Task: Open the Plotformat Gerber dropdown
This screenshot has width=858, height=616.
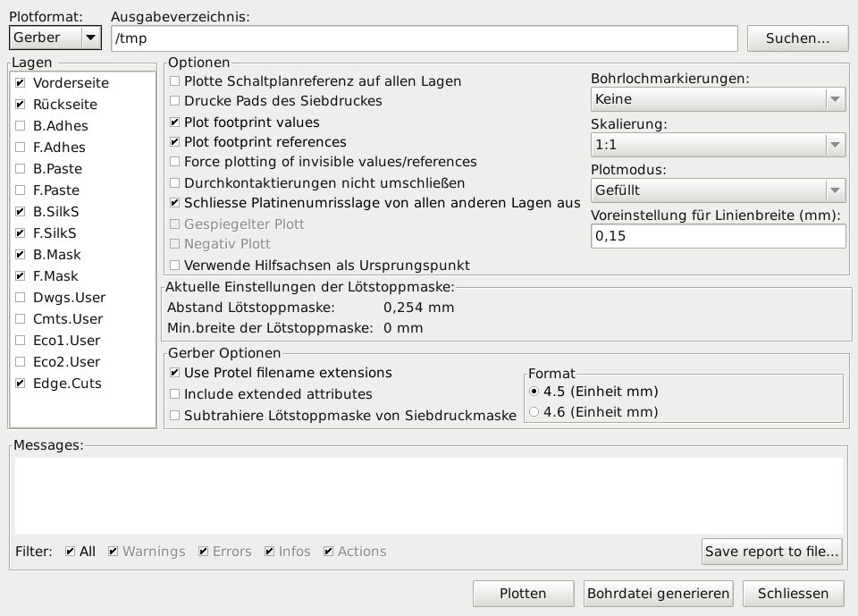Action: (x=55, y=38)
